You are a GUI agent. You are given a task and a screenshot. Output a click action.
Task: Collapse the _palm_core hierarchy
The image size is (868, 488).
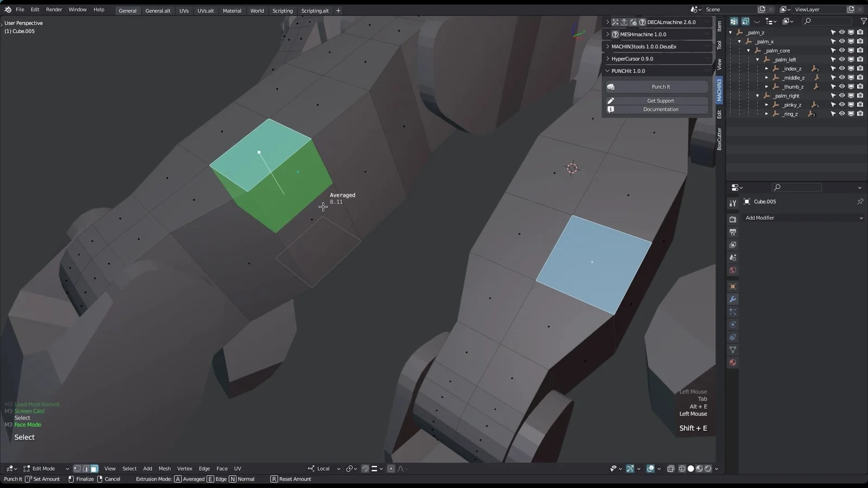point(748,50)
